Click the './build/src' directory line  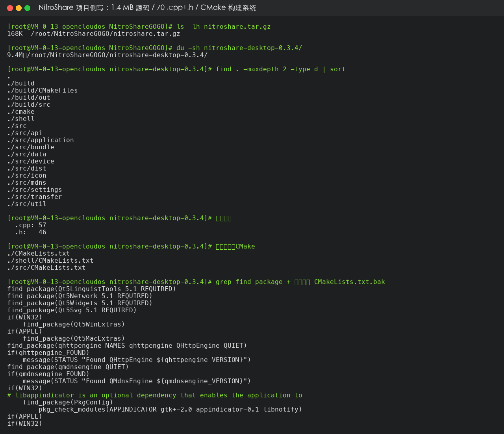click(x=29, y=105)
